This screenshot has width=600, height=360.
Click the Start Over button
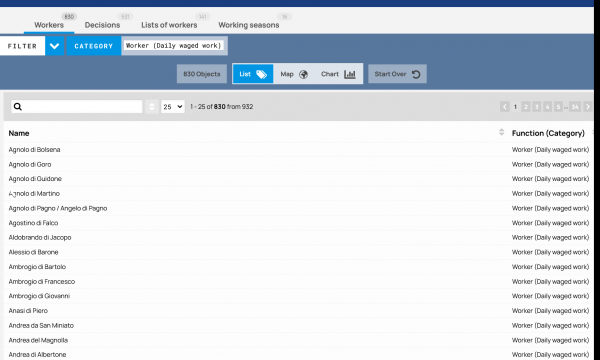[x=397, y=74]
